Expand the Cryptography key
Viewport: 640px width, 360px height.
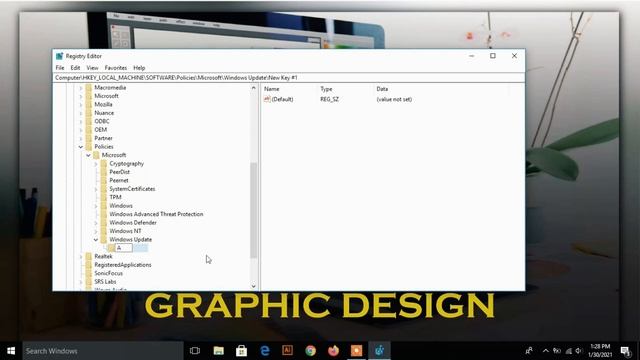click(96, 164)
